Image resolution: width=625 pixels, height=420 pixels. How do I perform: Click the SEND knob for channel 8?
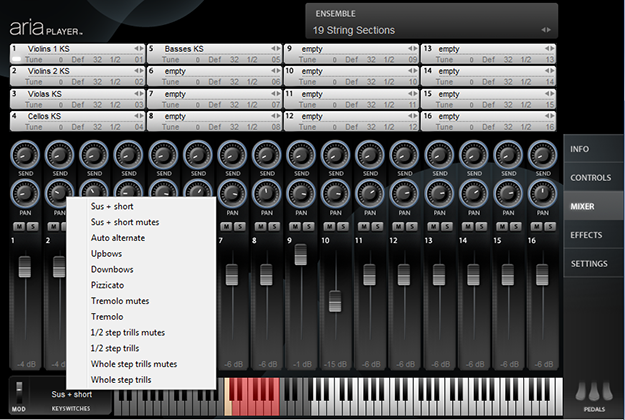coord(267,155)
